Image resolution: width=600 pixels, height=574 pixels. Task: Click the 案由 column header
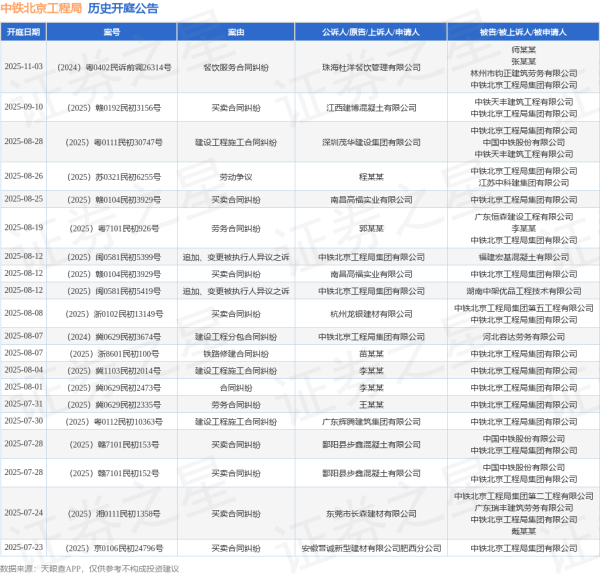coord(236,32)
